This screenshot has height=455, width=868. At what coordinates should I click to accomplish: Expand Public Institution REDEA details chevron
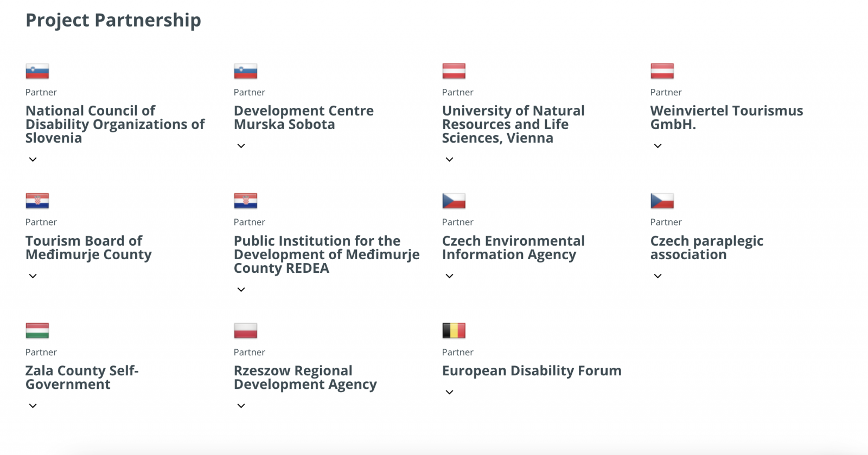(241, 290)
